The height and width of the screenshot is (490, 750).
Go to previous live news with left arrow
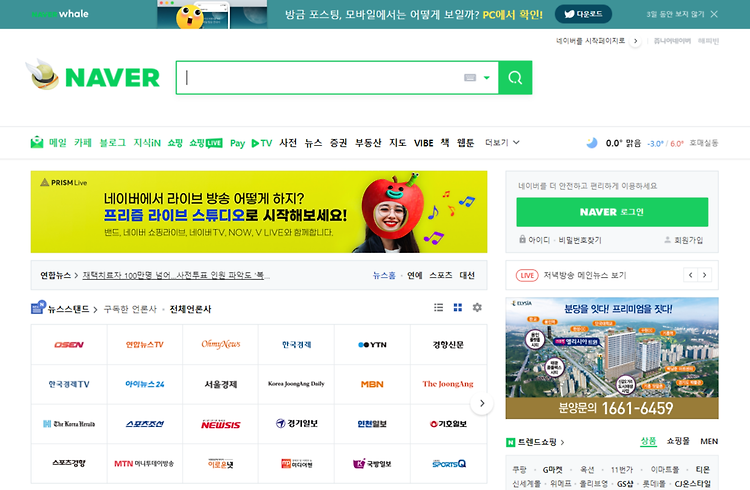point(690,275)
